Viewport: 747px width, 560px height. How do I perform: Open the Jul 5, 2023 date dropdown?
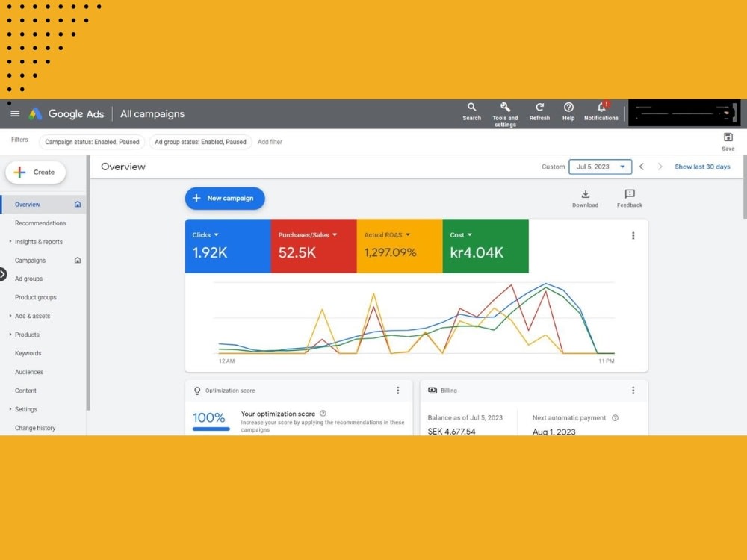tap(601, 167)
